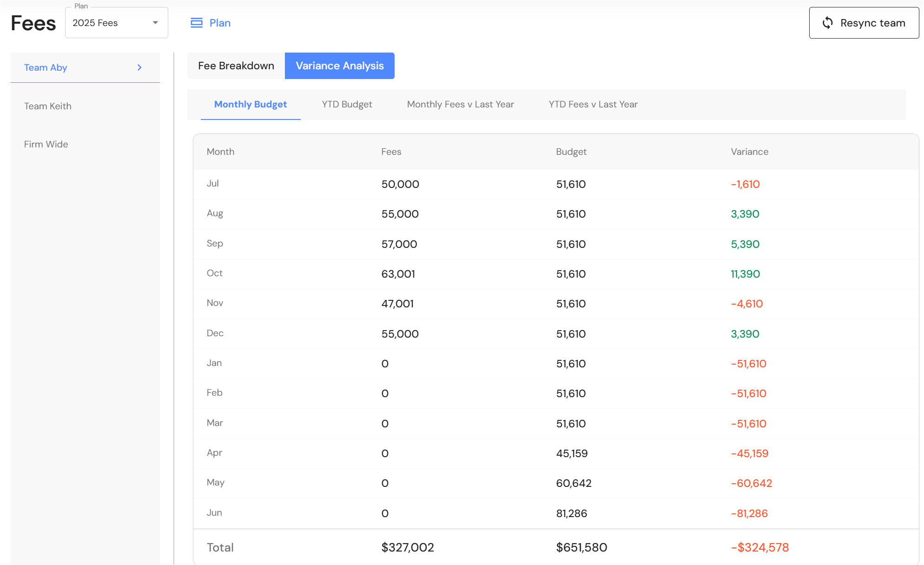Switch to Monthly Fees v Last Year
The height and width of the screenshot is (565, 924).
point(460,104)
